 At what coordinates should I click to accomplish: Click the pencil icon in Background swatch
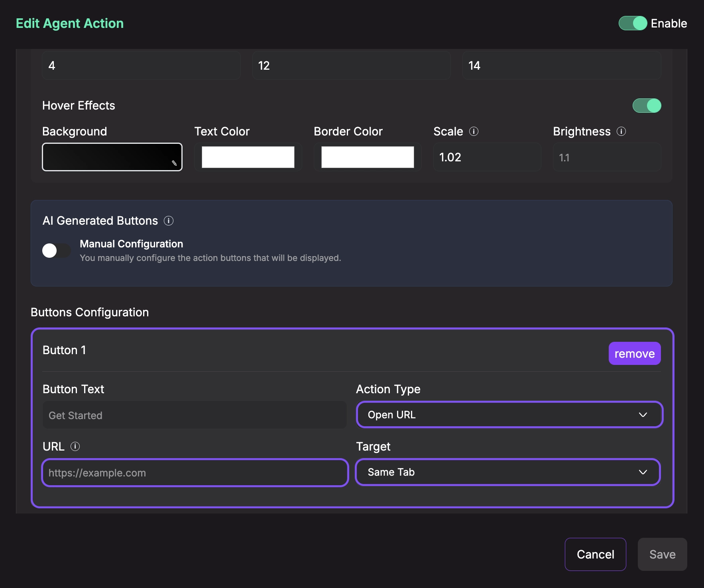click(x=174, y=163)
